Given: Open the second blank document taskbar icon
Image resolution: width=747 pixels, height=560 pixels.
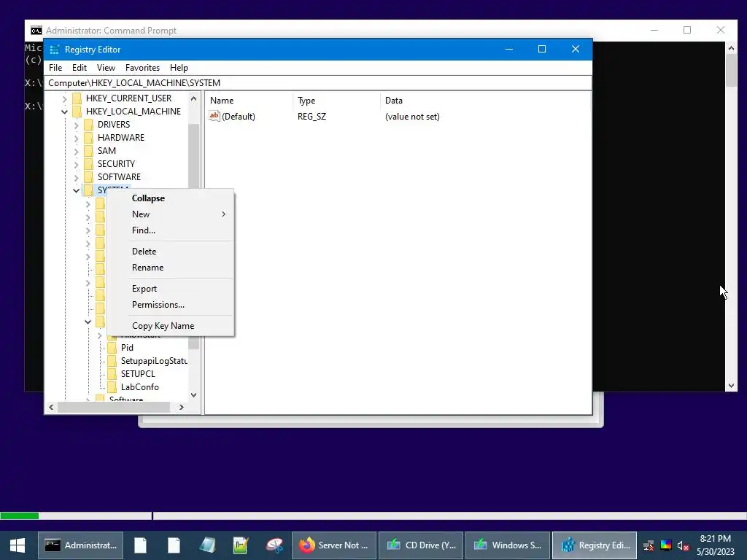Looking at the screenshot, I should click(x=174, y=545).
